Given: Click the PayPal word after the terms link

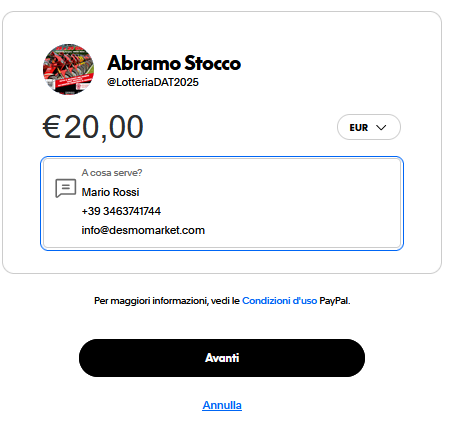Looking at the screenshot, I should [334, 301].
